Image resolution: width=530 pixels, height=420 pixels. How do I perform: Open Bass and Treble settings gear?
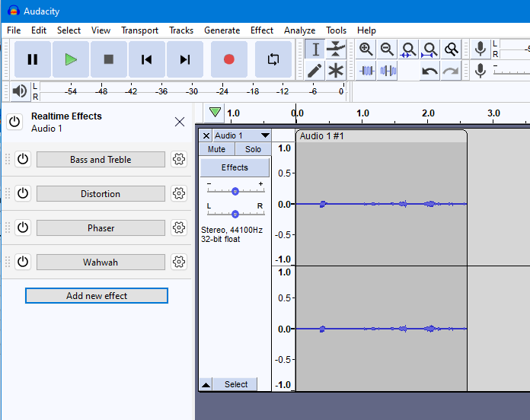[179, 159]
